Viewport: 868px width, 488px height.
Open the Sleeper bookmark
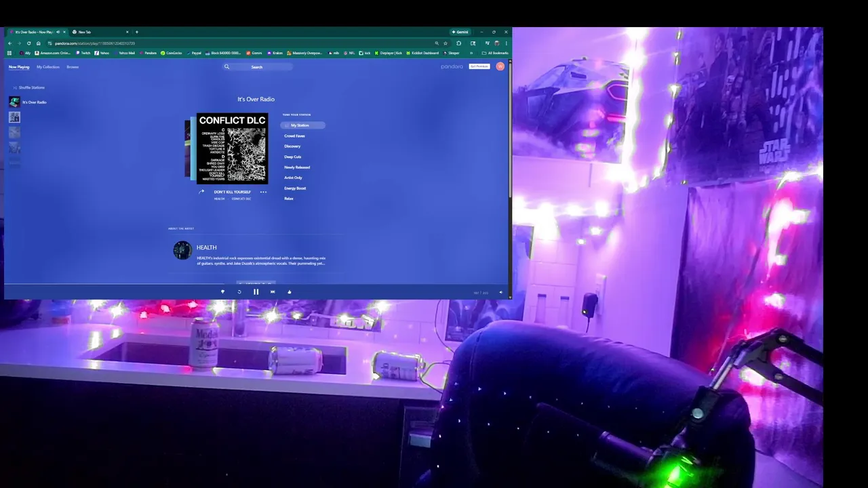[452, 53]
